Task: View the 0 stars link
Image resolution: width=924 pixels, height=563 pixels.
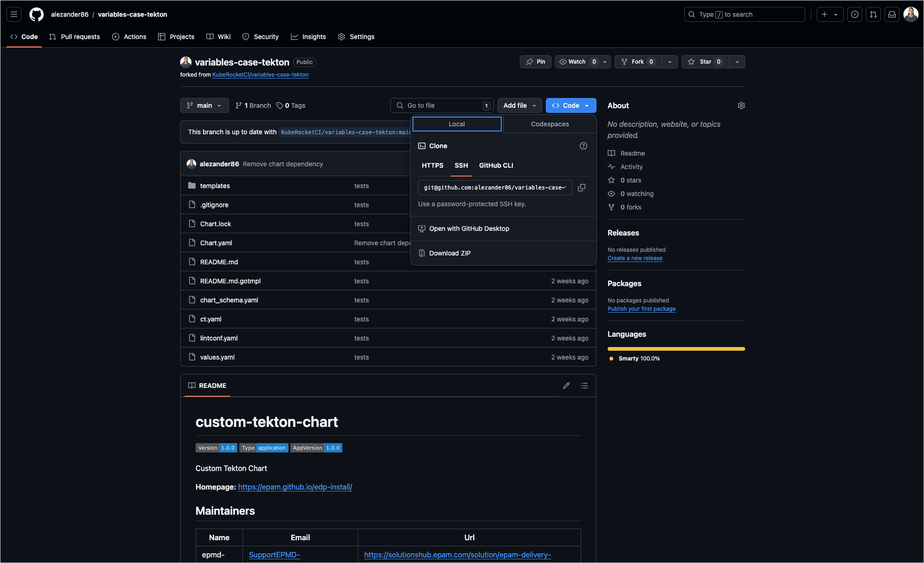Action: (630, 180)
